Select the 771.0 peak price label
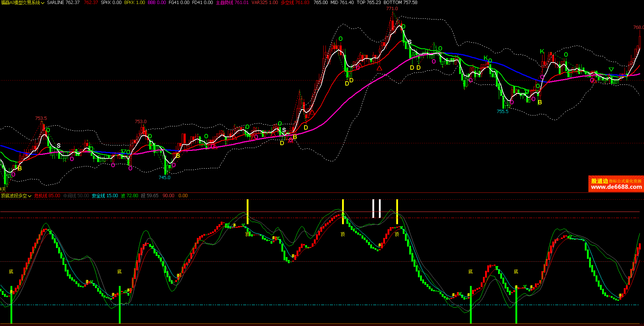Viewport: 644px width, 326px height. (x=392, y=9)
